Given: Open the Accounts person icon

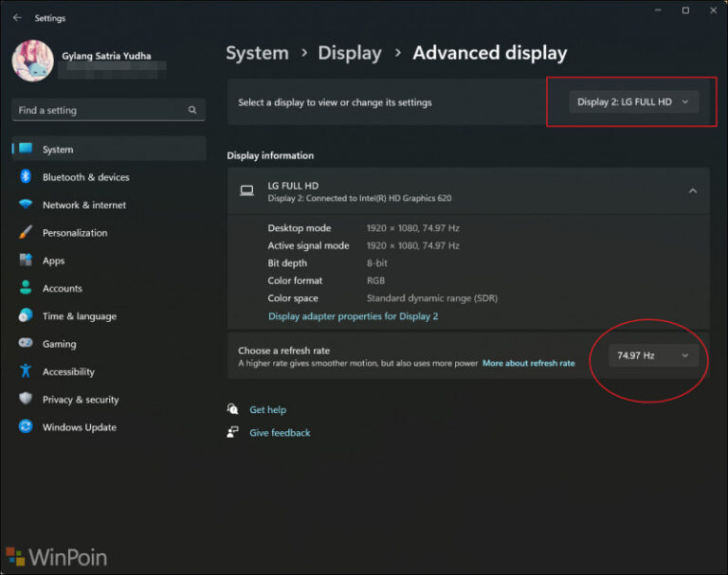Looking at the screenshot, I should pyautogui.click(x=26, y=288).
